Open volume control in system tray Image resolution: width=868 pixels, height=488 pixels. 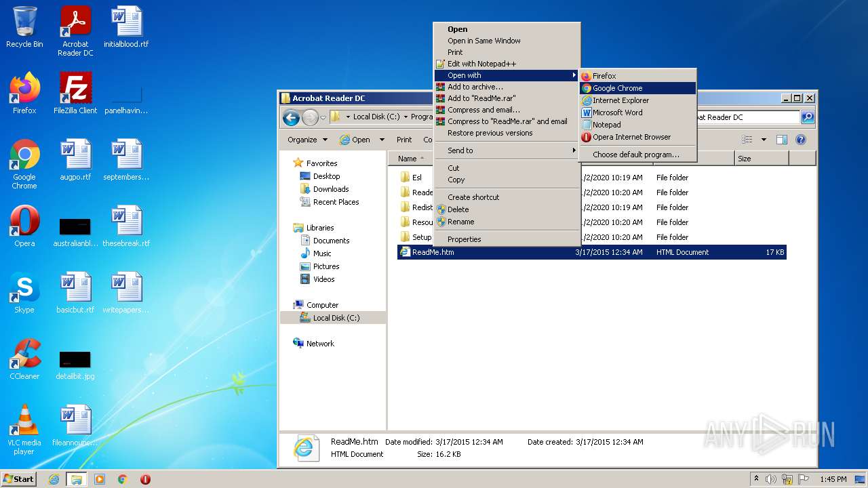[x=771, y=479]
